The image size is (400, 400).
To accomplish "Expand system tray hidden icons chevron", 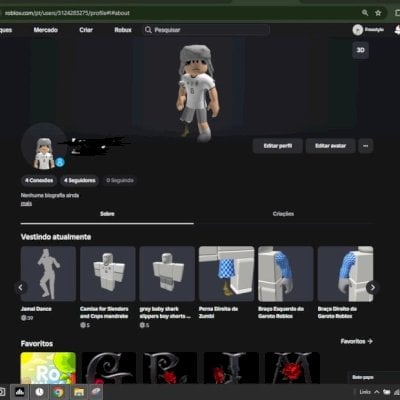I will [x=377, y=392].
